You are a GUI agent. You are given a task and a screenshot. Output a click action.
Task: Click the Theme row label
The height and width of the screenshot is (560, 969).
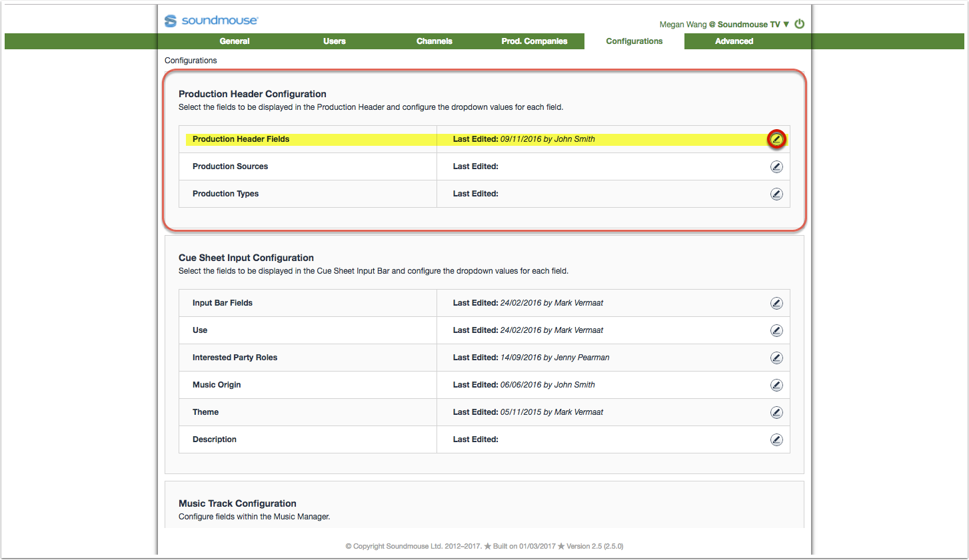pos(206,412)
